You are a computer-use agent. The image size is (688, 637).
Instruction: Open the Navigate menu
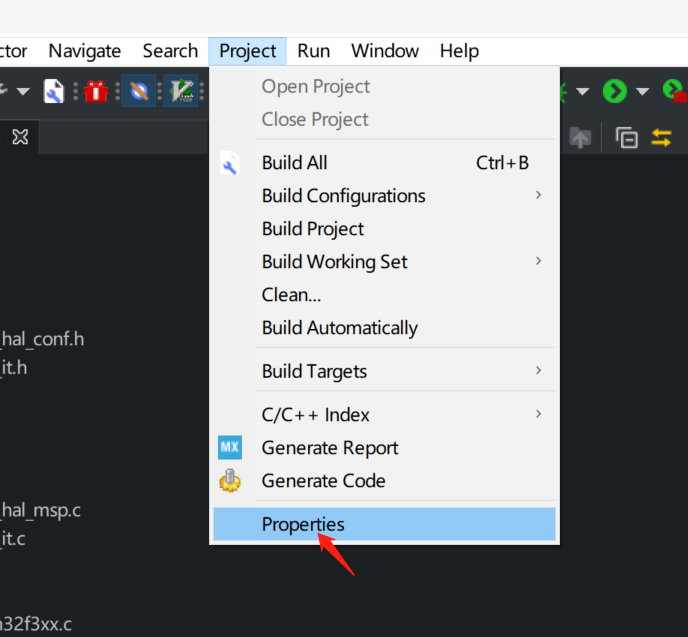(x=85, y=51)
